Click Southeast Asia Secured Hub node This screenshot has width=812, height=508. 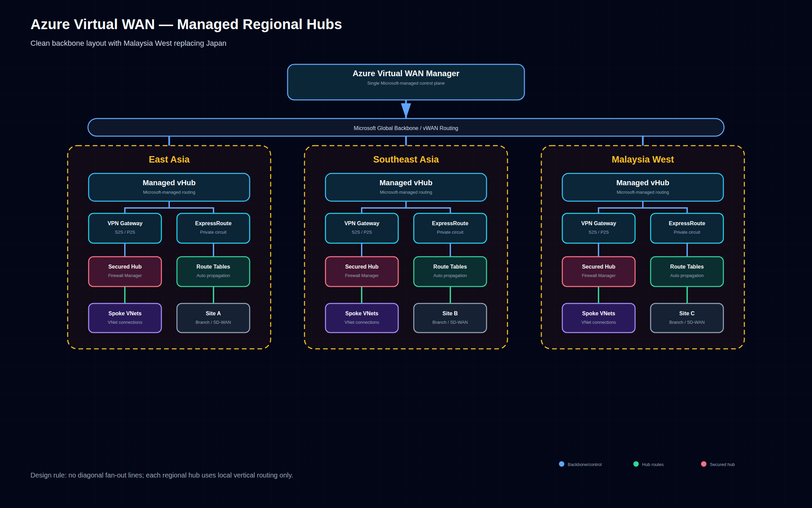pos(362,271)
